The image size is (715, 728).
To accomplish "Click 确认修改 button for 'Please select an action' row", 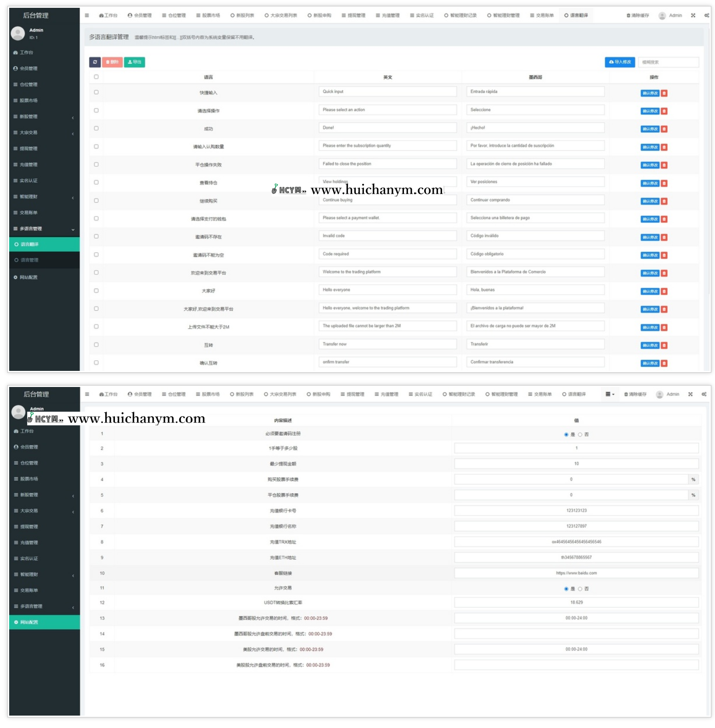I will [x=650, y=111].
